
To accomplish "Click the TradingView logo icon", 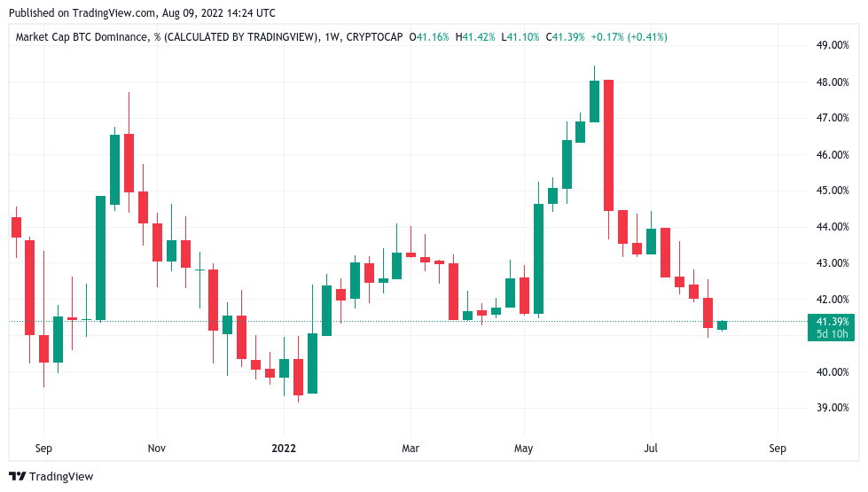I will pyautogui.click(x=17, y=477).
